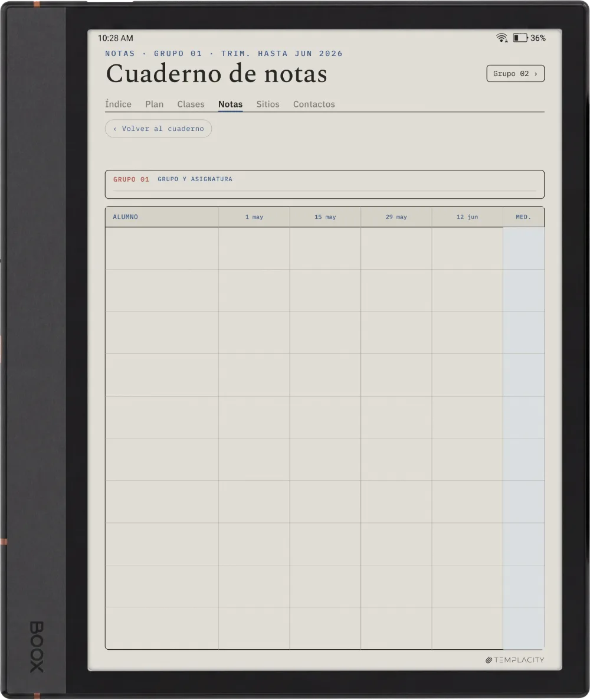Tap the GRUPO 01 red label

point(131,179)
